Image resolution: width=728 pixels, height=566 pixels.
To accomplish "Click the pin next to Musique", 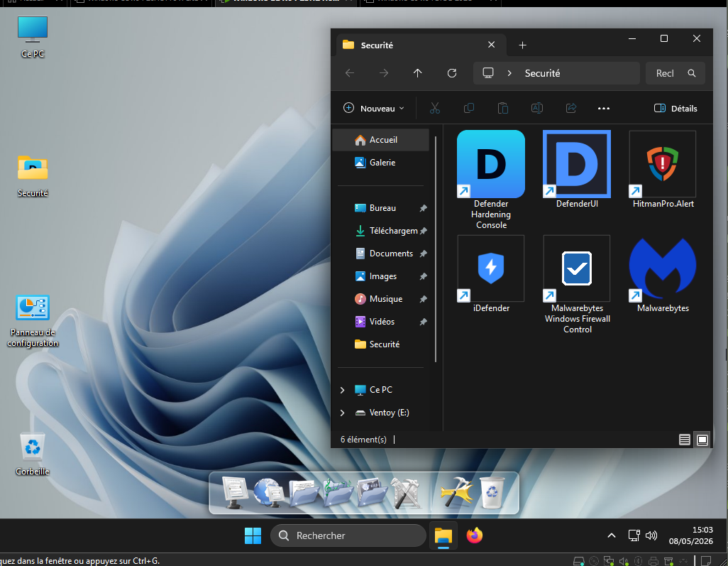I will click(424, 299).
